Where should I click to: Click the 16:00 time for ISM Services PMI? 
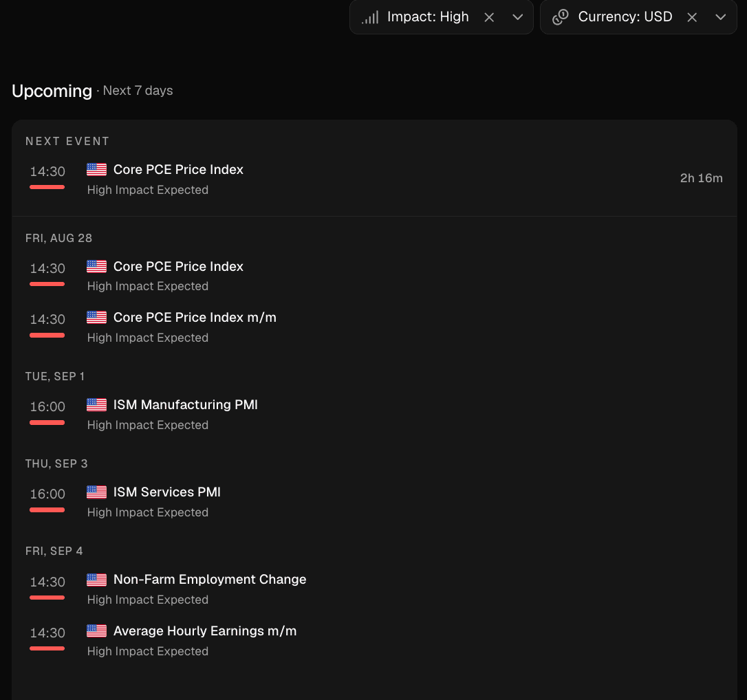(47, 494)
